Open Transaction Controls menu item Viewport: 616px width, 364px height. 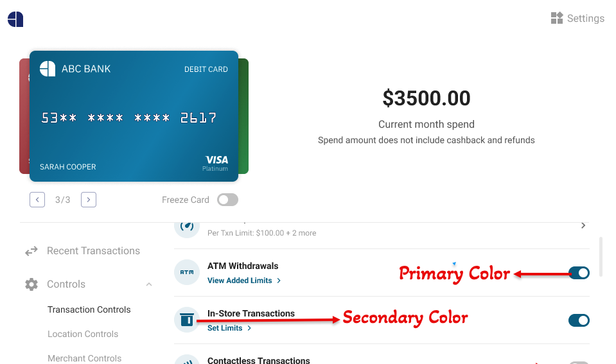click(89, 309)
